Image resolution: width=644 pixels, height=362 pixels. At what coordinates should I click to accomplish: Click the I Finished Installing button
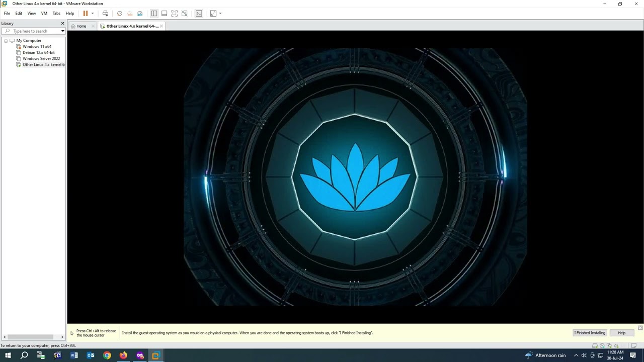(x=590, y=333)
